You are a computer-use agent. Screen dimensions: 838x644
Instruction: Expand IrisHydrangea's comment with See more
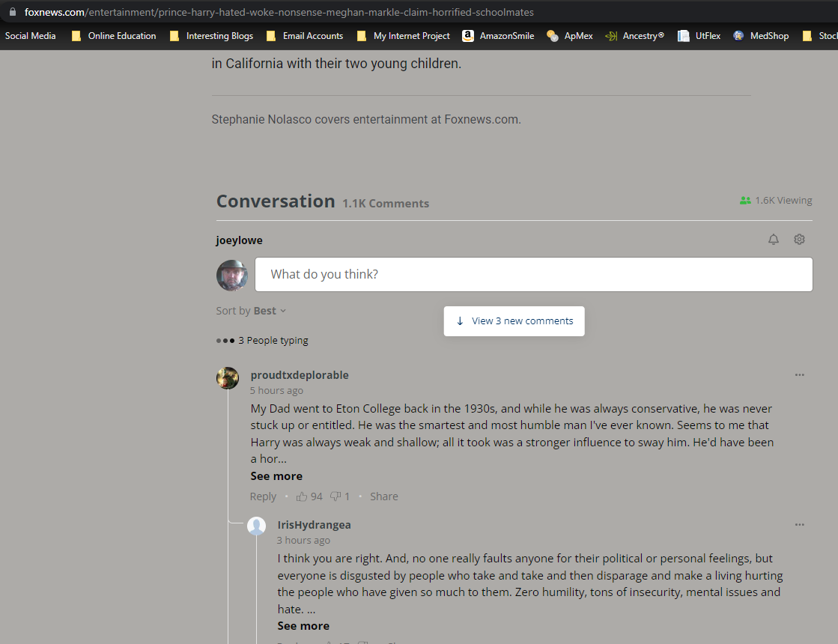click(x=303, y=625)
